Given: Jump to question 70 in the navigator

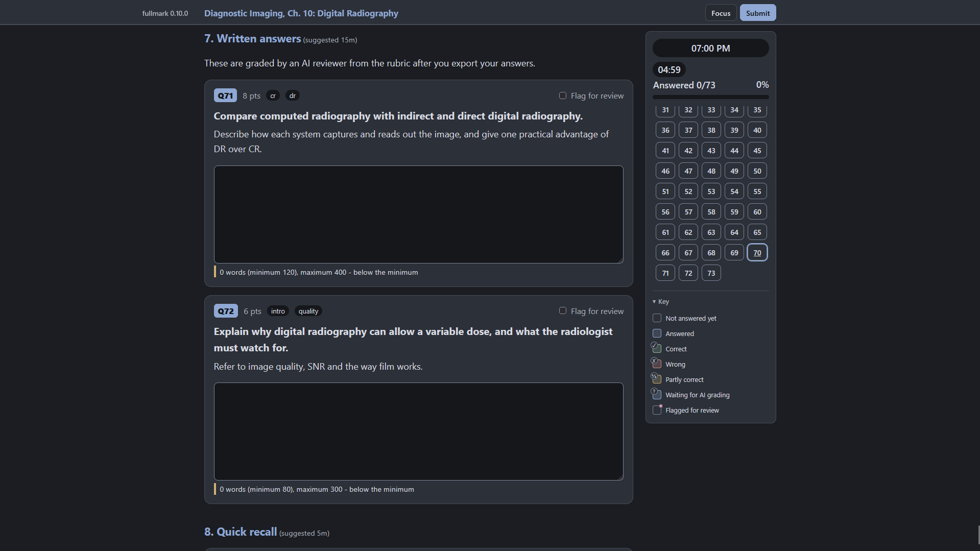Looking at the screenshot, I should tap(757, 252).
